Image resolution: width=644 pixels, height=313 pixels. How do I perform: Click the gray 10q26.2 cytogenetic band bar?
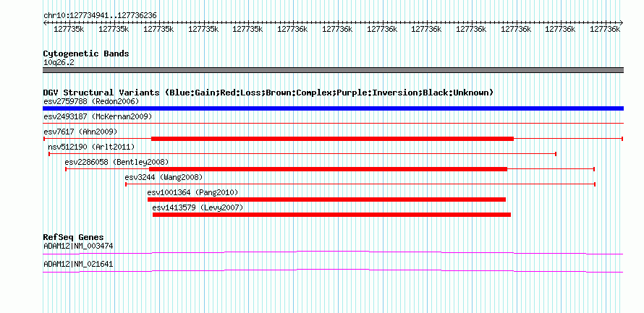tap(333, 70)
